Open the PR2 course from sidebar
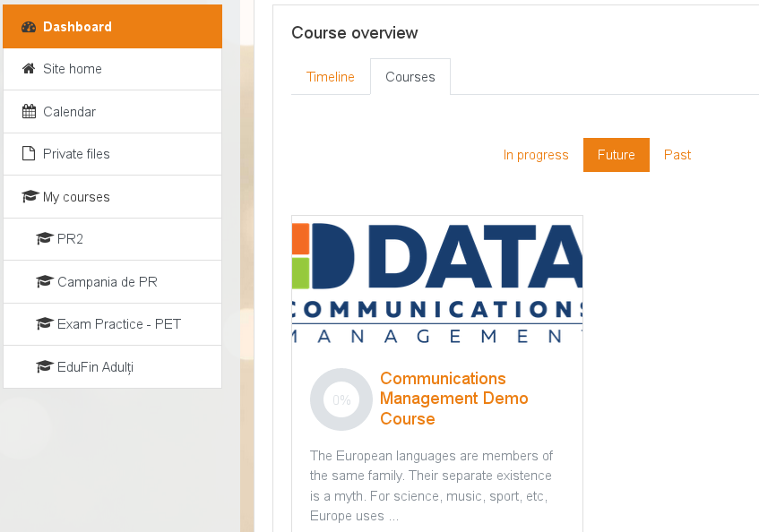Viewport: 759px width, 532px height. point(68,238)
